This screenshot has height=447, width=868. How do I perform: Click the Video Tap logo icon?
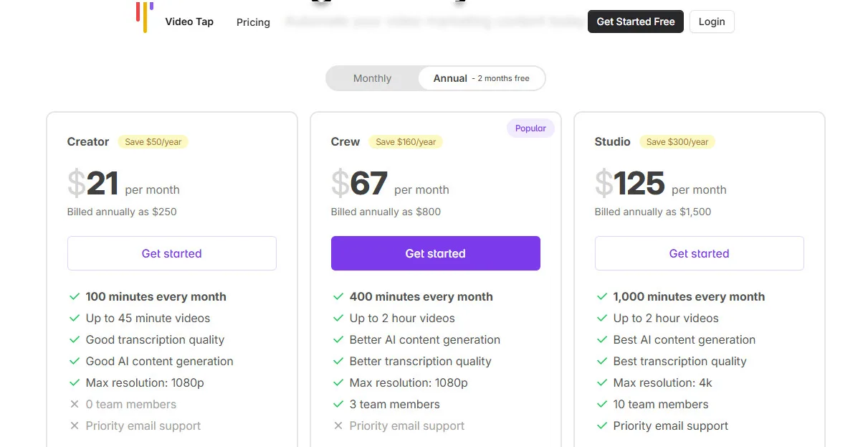[146, 18]
